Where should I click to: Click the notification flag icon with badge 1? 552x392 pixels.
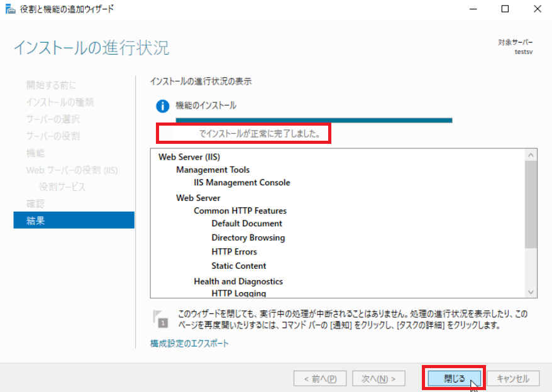pos(160,318)
